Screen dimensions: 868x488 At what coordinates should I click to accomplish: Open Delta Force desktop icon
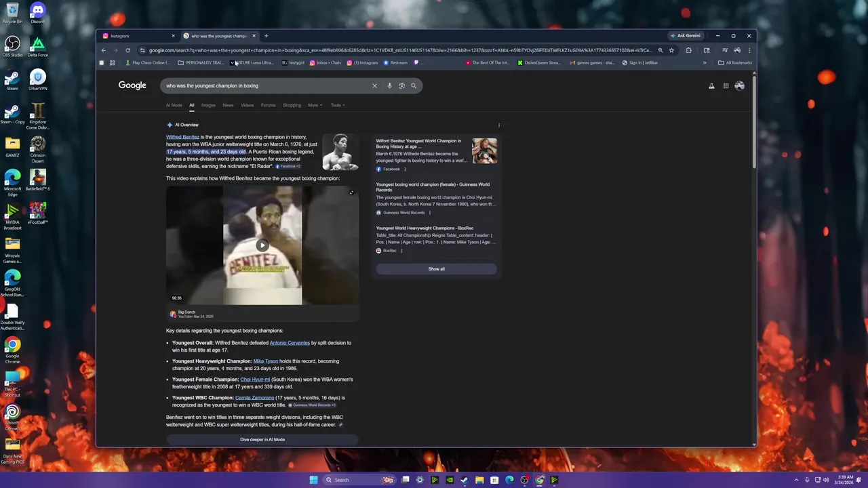coord(37,46)
